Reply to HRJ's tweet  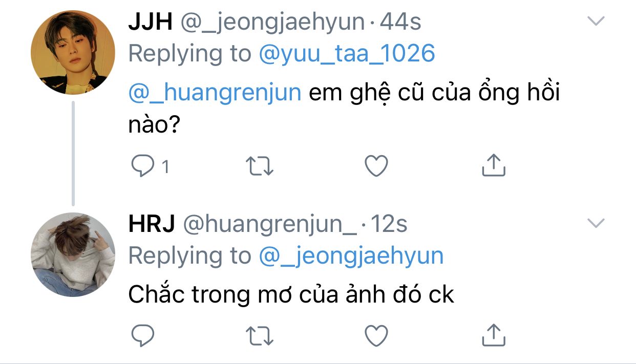[x=143, y=335]
